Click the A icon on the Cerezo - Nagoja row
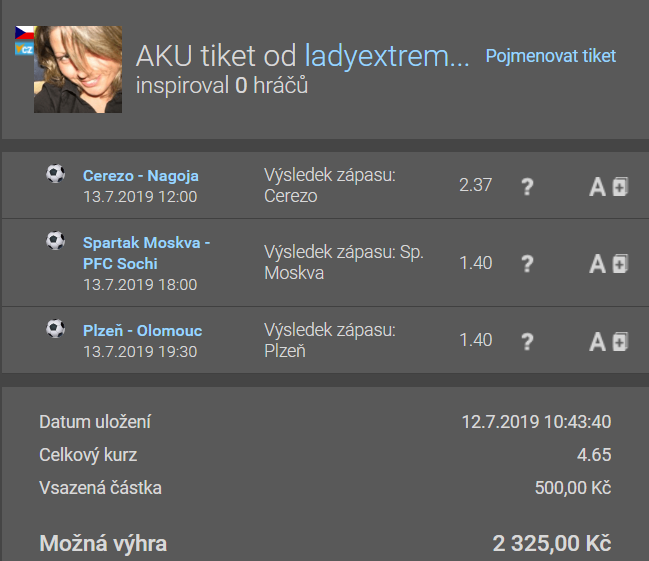 coord(597,187)
